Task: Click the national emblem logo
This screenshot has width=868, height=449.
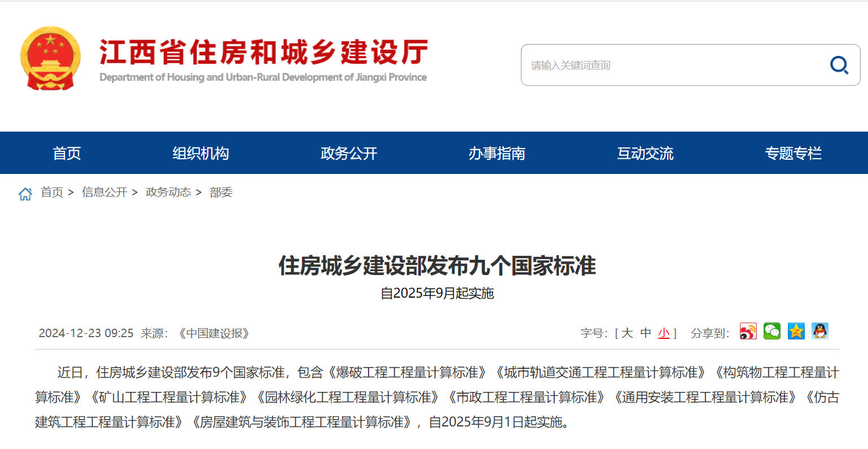Action: (50, 58)
